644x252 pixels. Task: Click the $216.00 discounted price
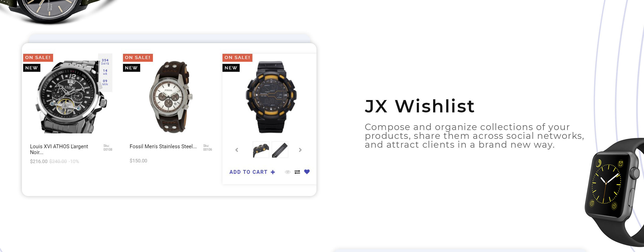39,161
